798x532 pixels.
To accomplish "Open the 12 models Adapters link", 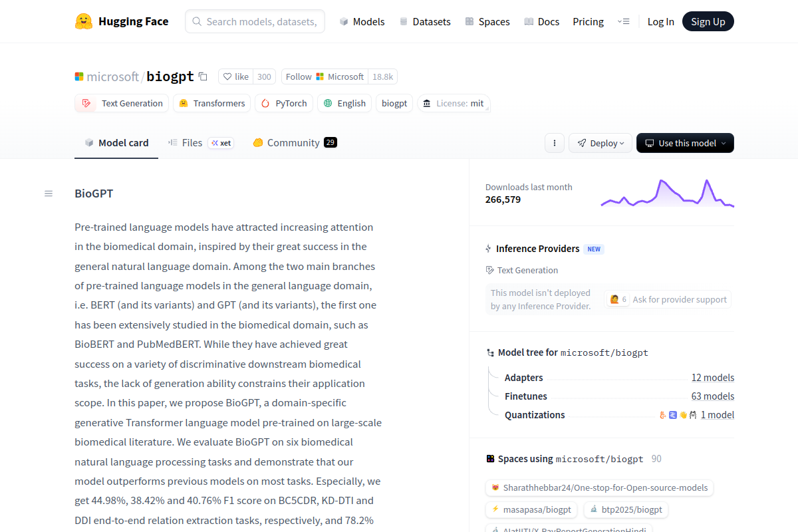I will [712, 378].
